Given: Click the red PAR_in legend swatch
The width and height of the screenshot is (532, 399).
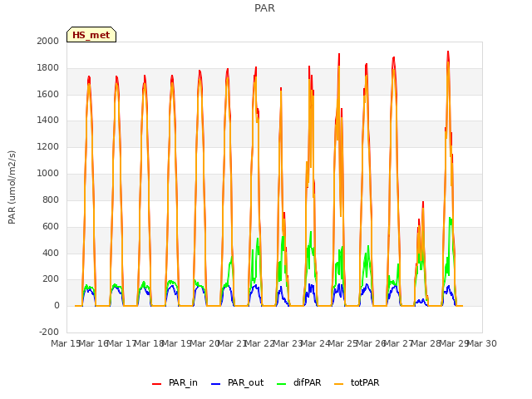Looking at the screenshot, I should (157, 384).
